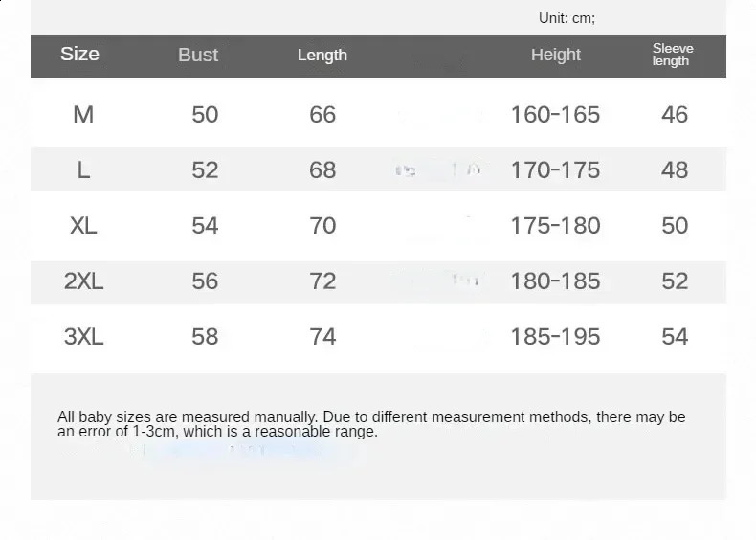Click the measurement error disclaimer text
This screenshot has height=540, width=756.
[371, 424]
